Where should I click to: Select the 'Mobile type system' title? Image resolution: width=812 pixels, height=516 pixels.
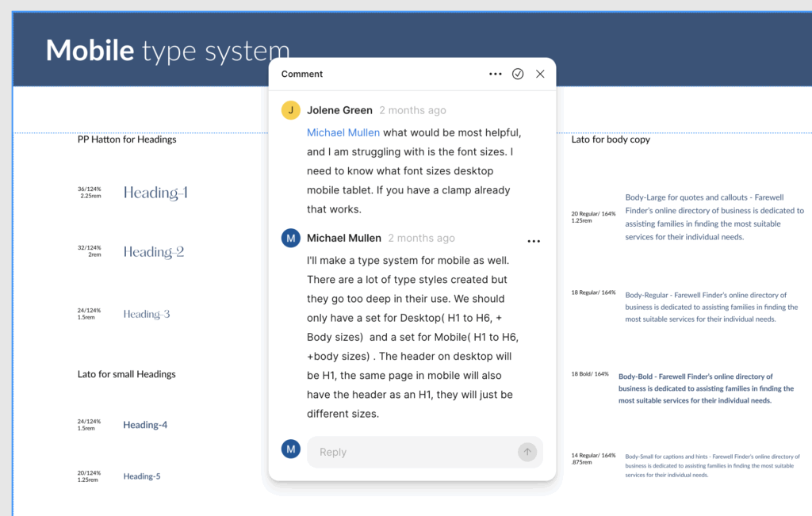pos(167,50)
